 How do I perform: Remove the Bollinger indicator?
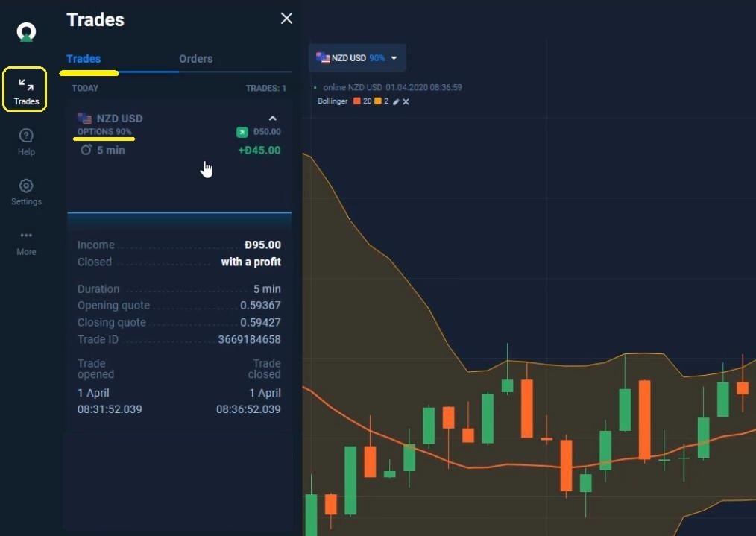(x=406, y=101)
